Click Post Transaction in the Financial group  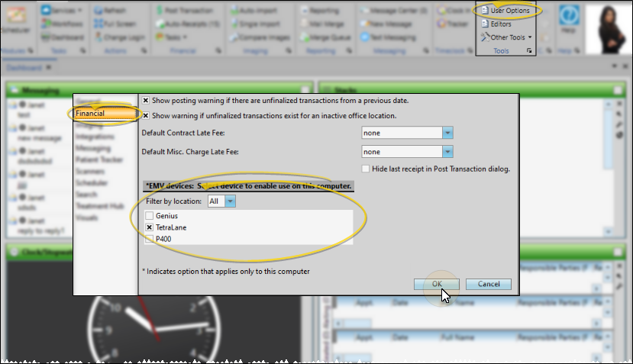182,11
